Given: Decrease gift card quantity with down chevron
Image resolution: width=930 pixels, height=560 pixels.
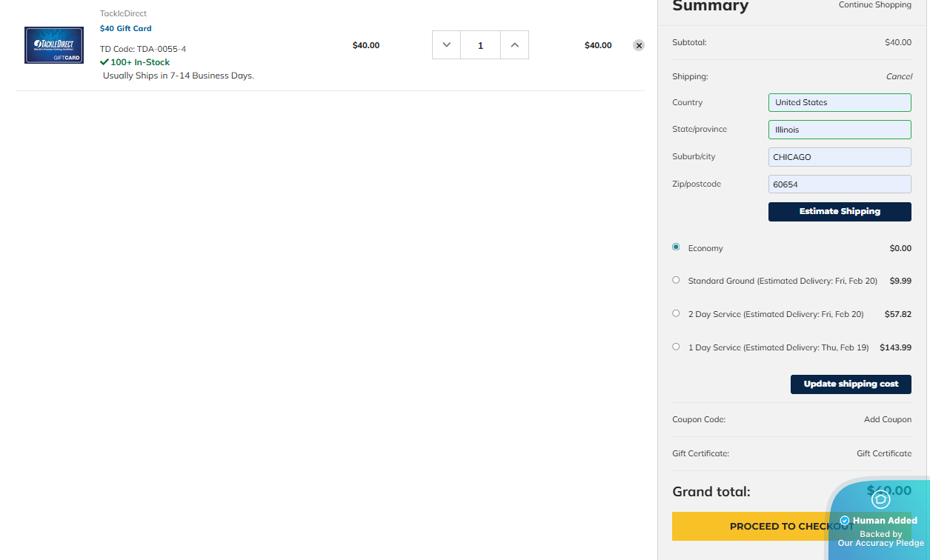Looking at the screenshot, I should (446, 45).
